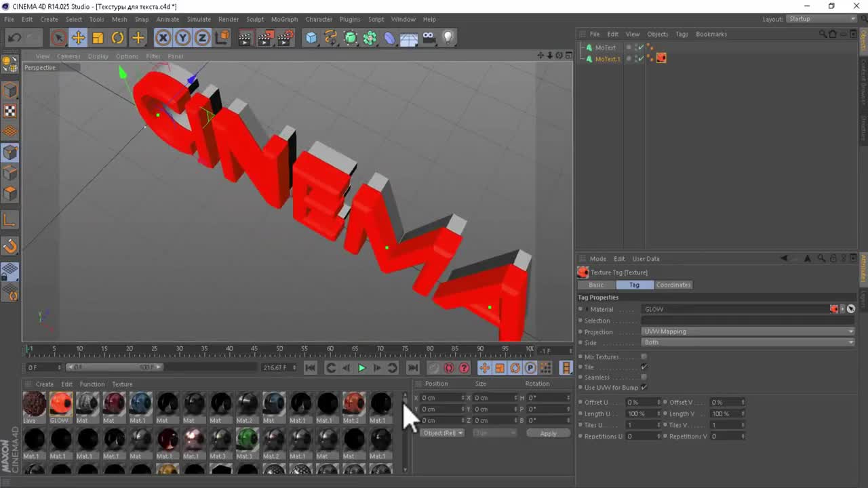The width and height of the screenshot is (868, 488).
Task: Add a floor environment object
Action: [x=409, y=38]
